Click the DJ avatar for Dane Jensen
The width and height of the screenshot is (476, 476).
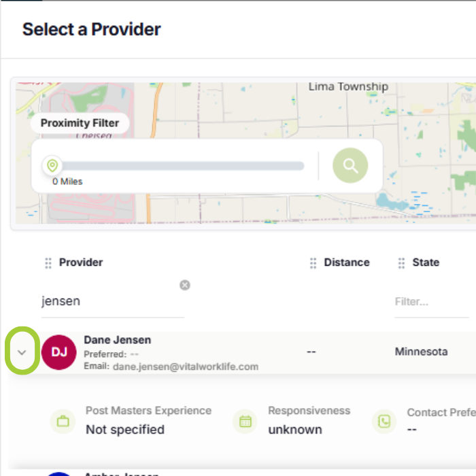point(59,352)
